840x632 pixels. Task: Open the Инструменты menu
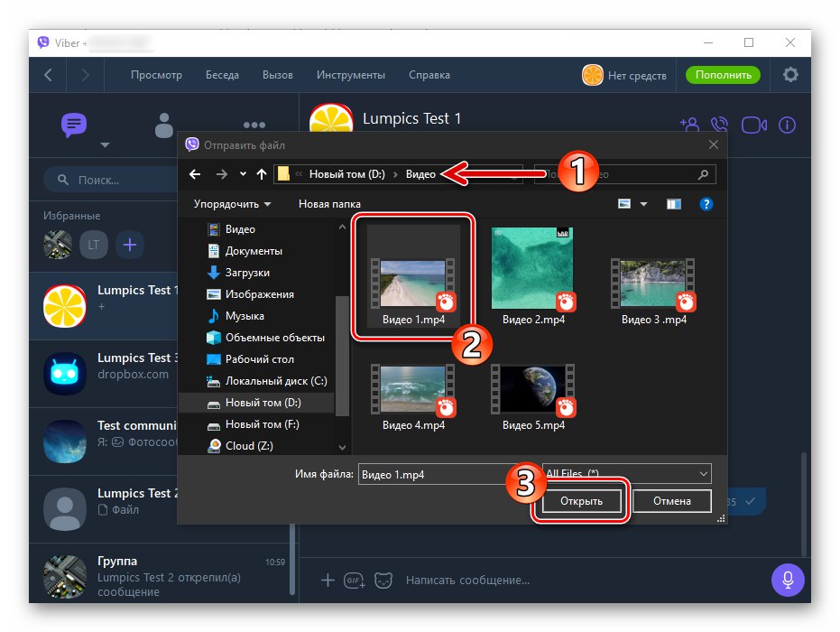[x=350, y=75]
